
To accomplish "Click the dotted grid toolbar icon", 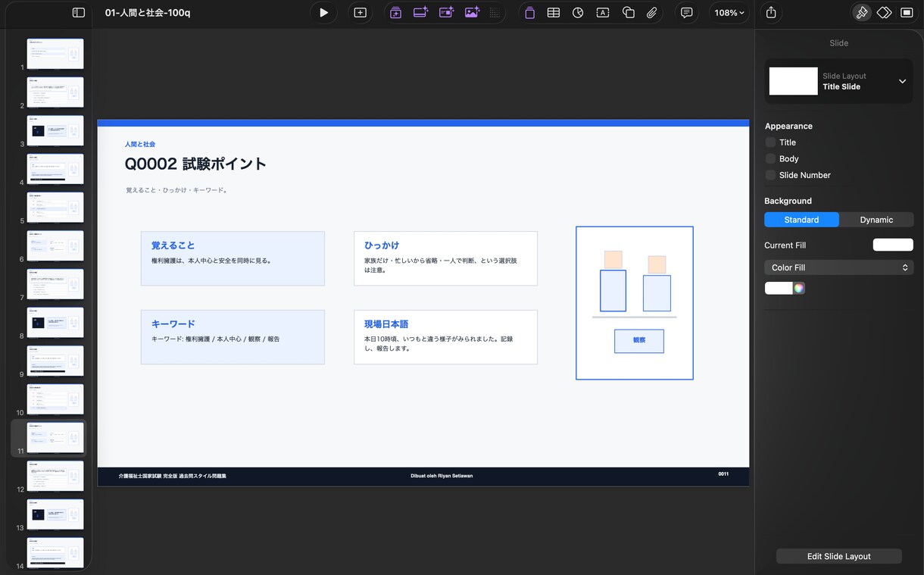I will click(x=495, y=13).
